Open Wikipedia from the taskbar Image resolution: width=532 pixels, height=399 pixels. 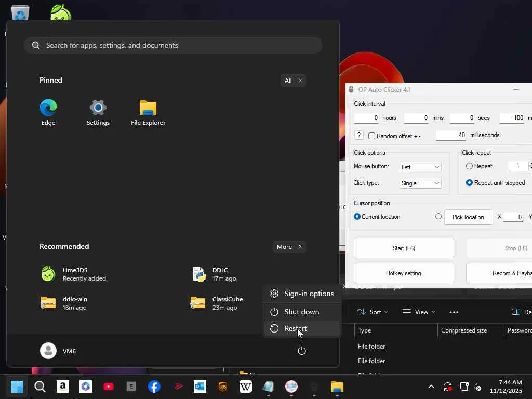coord(246,387)
